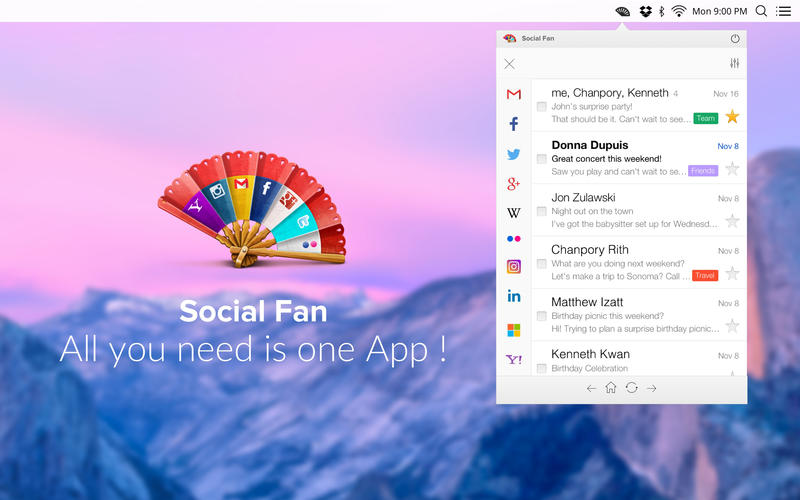Viewport: 800px width, 500px height.
Task: Check the box for Kenneth Kwan email
Action: [x=541, y=368]
